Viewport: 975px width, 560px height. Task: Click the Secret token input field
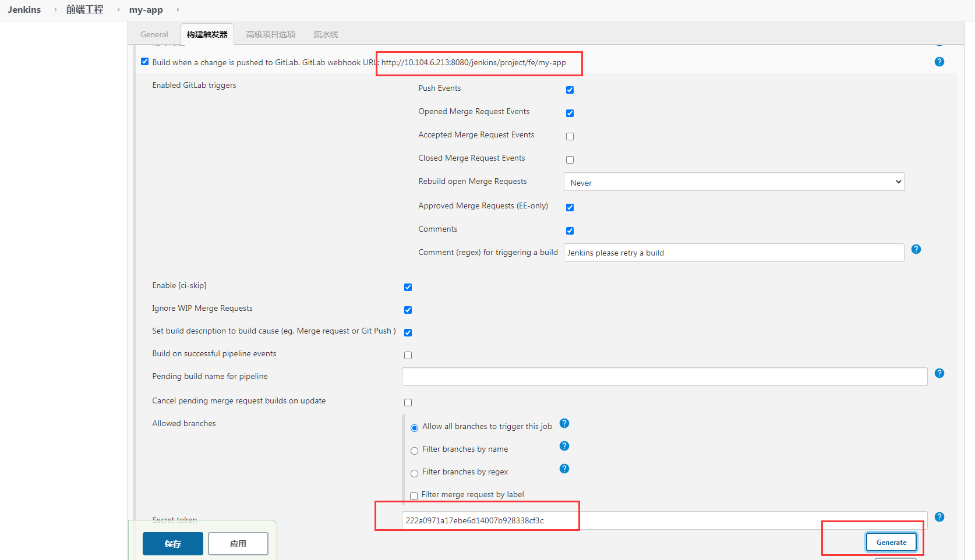[664, 520]
